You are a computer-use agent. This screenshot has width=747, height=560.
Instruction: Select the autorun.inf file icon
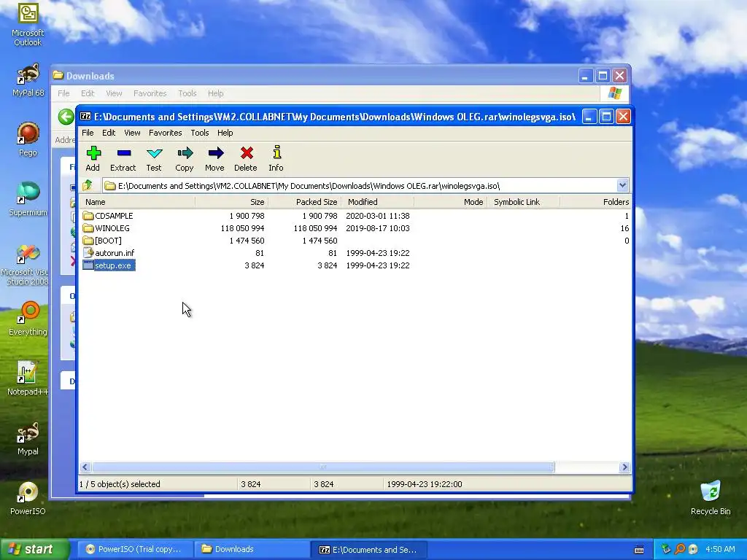click(x=88, y=253)
